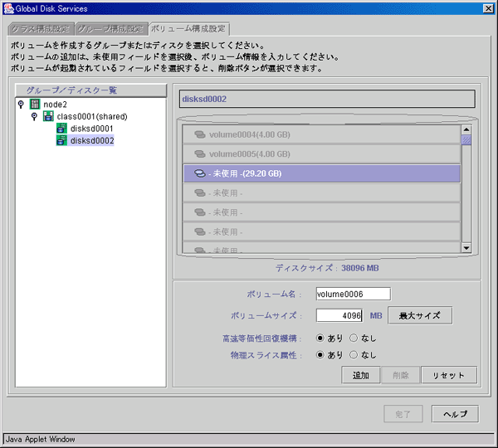Click the volume0004 disk icon
498x448 pixels.
(199, 134)
